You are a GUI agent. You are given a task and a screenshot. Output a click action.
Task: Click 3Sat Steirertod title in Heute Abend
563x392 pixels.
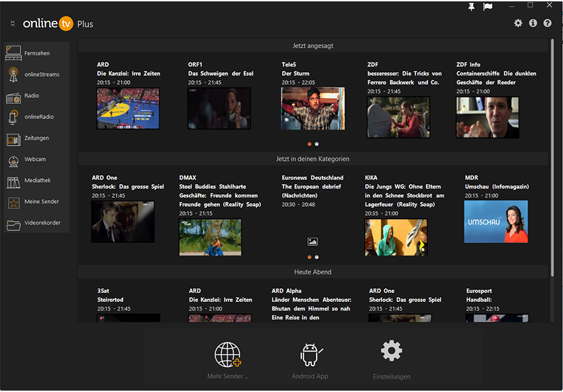110,300
